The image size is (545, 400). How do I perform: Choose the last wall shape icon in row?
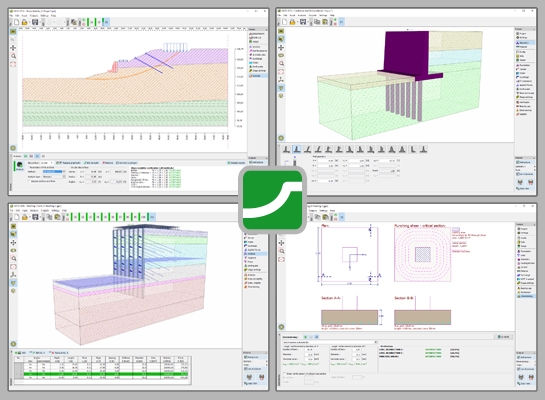(423, 149)
